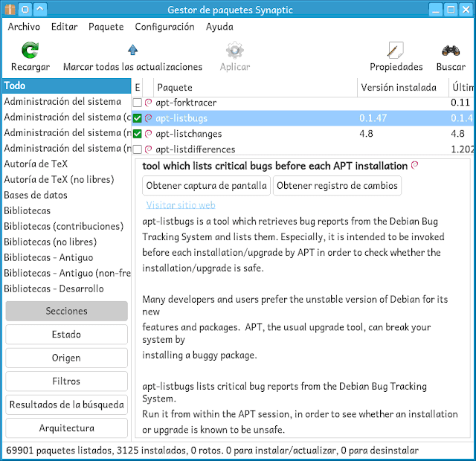Image resolution: width=476 pixels, height=461 pixels.
Task: Click the circle button next to the title bar app icon
Action: 25,10
